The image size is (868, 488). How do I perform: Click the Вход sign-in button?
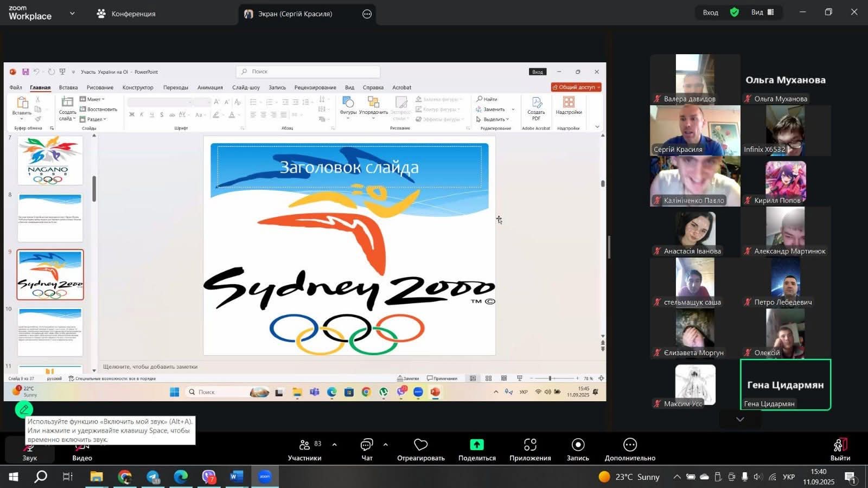[710, 12]
